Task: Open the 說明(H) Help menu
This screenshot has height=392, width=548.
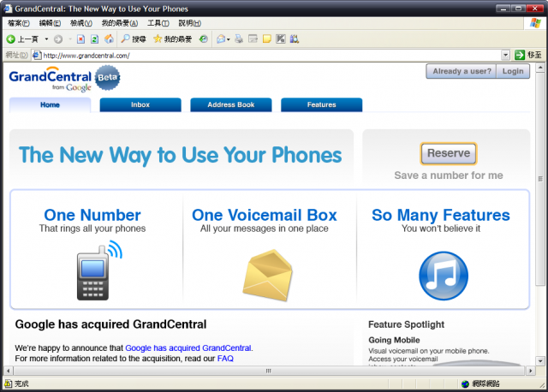Action: [190, 23]
